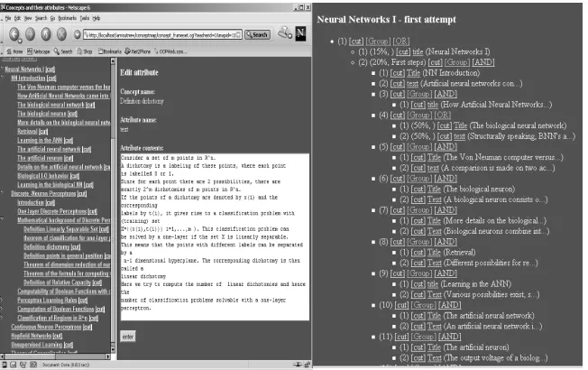Open the Home bookmark on the personal toolbar
Viewport: 588px width, 370px height.
coord(14,51)
